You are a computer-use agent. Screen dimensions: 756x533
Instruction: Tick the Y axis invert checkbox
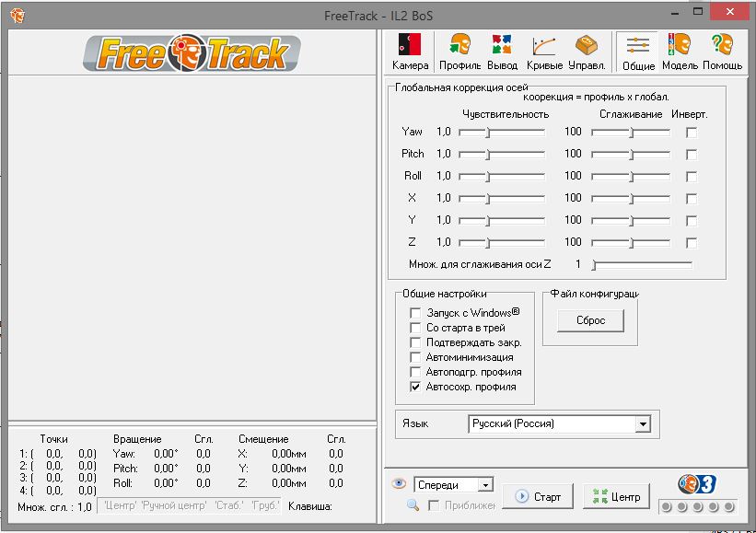pyautogui.click(x=692, y=221)
